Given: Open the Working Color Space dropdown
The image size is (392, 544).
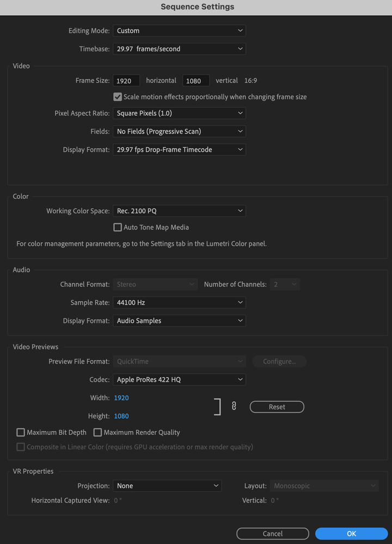Looking at the screenshot, I should coord(179,211).
